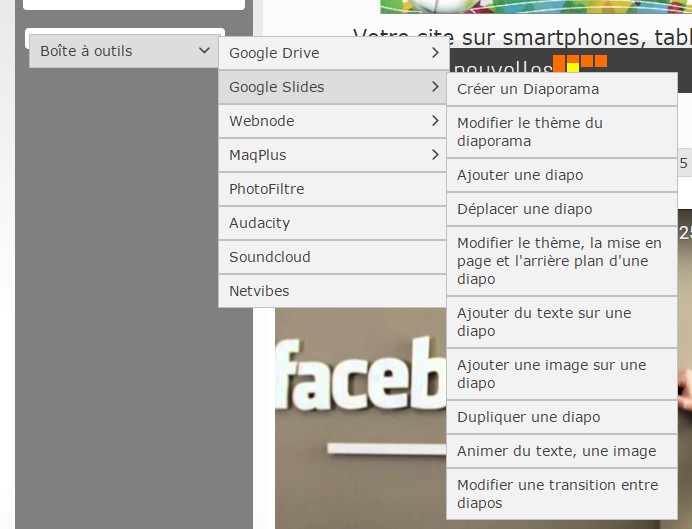
Task: Click the arrow beside Google Slides
Action: coord(435,86)
